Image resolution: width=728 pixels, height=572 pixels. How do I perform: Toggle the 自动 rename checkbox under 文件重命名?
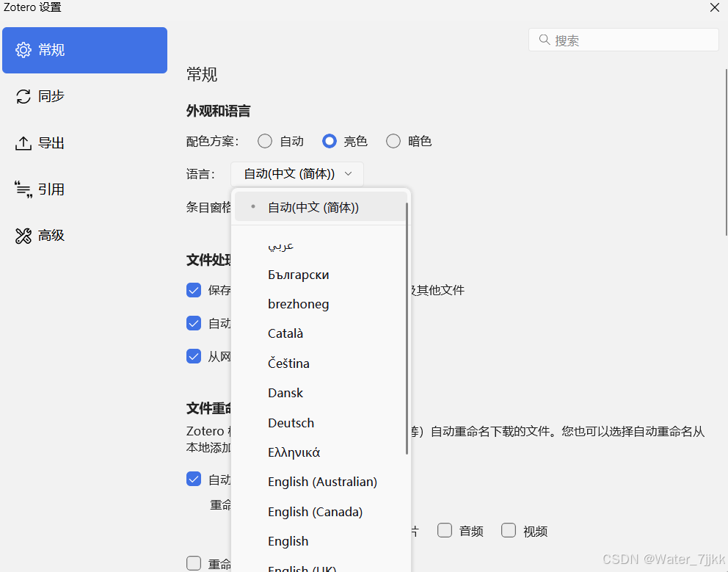[x=194, y=479]
